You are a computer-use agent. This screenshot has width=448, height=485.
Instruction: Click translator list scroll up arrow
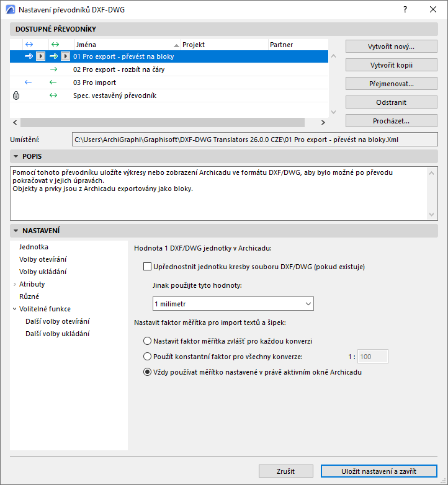(334, 56)
